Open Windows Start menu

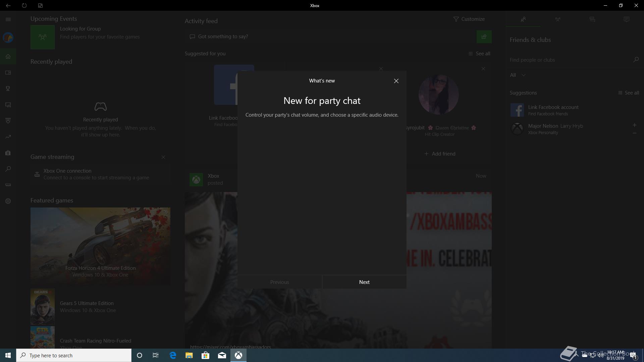coord(8,355)
